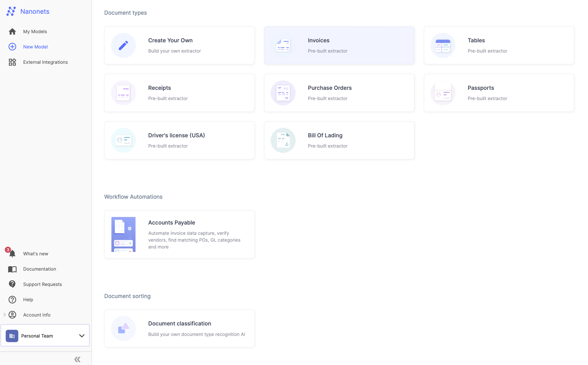The image size is (588, 365).
Task: Click the Purchase Orders extractor icon
Action: tap(283, 93)
